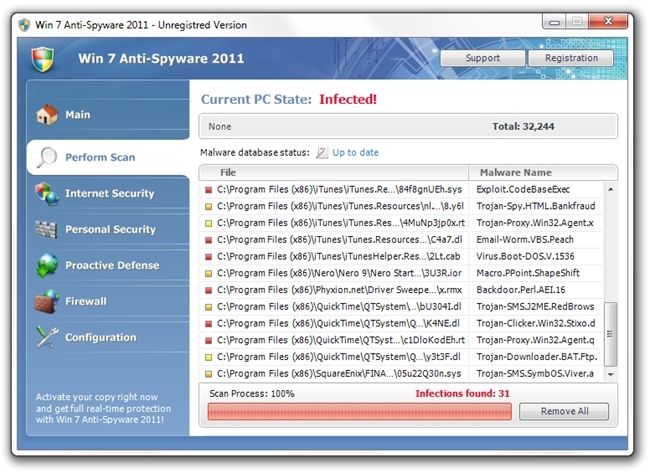Click the File column header

click(334, 172)
